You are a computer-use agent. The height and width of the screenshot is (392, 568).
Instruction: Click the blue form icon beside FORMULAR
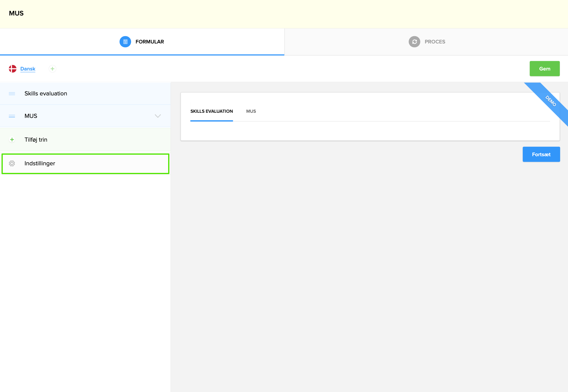[125, 42]
